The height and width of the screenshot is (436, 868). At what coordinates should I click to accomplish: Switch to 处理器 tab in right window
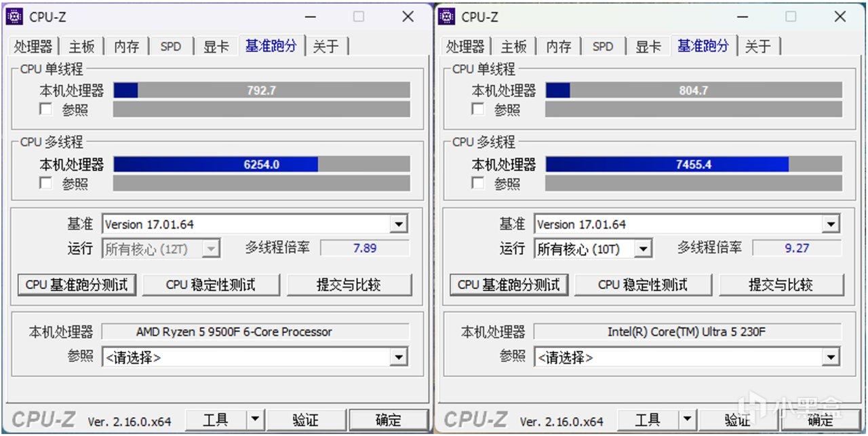coord(466,47)
